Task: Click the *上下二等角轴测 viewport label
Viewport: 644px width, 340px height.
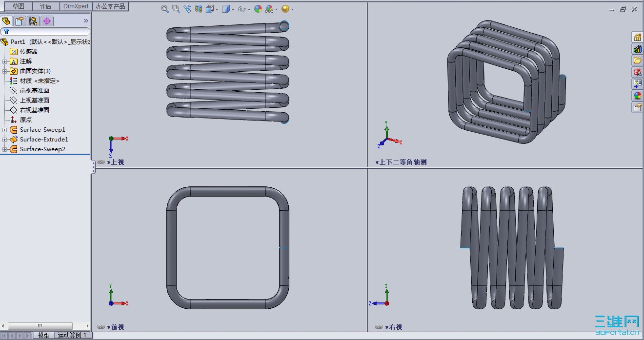Action: [x=401, y=162]
